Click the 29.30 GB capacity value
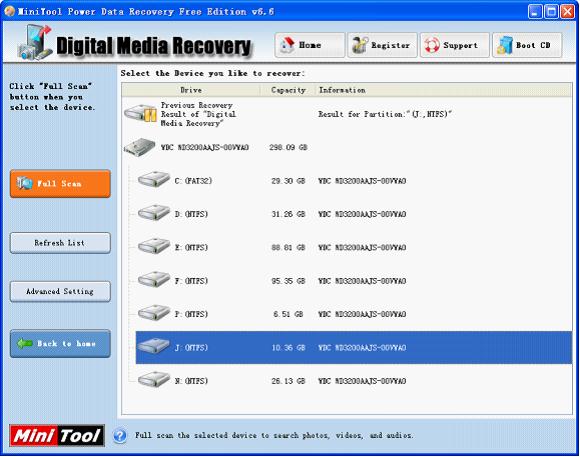Viewport: 580px width, 457px height. 288,181
